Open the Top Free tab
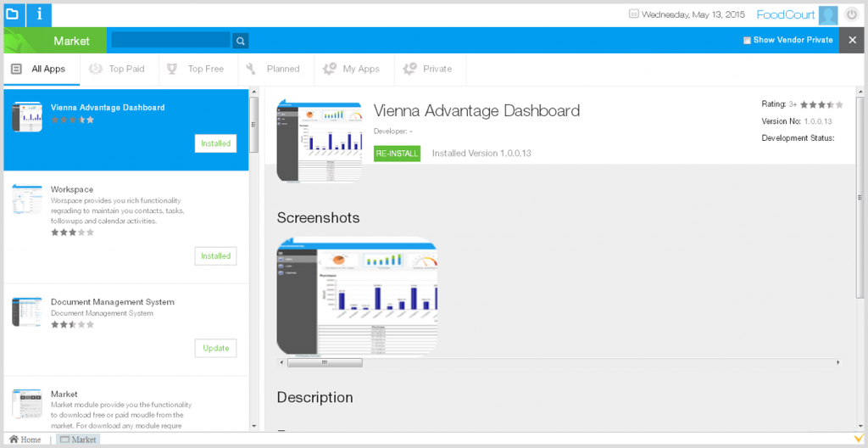Viewport: 868px width, 448px height. click(x=198, y=70)
